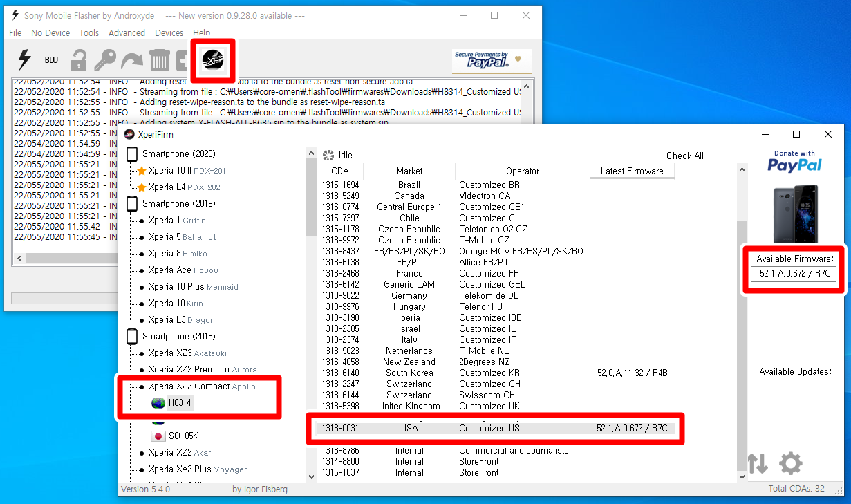Open XperiFirm settings gear icon
The image size is (851, 504).
click(x=791, y=463)
